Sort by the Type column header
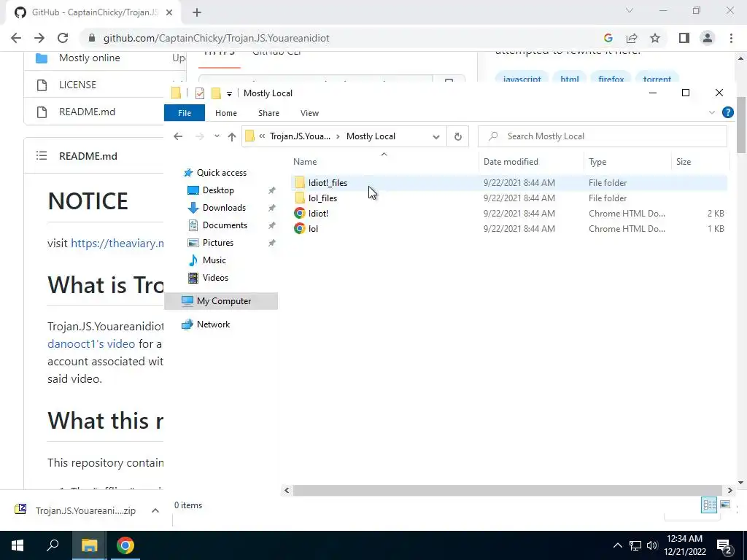The image size is (747, 560). coord(627,162)
